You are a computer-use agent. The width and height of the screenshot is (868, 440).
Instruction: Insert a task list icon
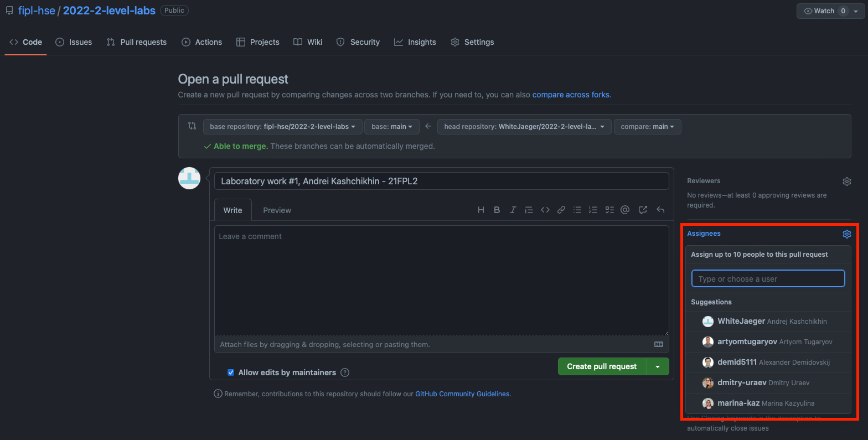click(609, 210)
